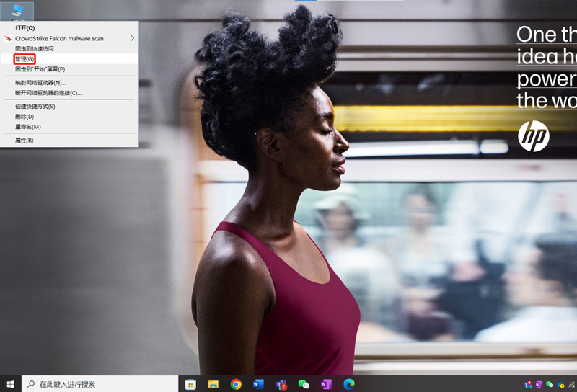Choose 打开(O) from the context menu
Image resolution: width=577 pixels, height=392 pixels.
coord(25,27)
